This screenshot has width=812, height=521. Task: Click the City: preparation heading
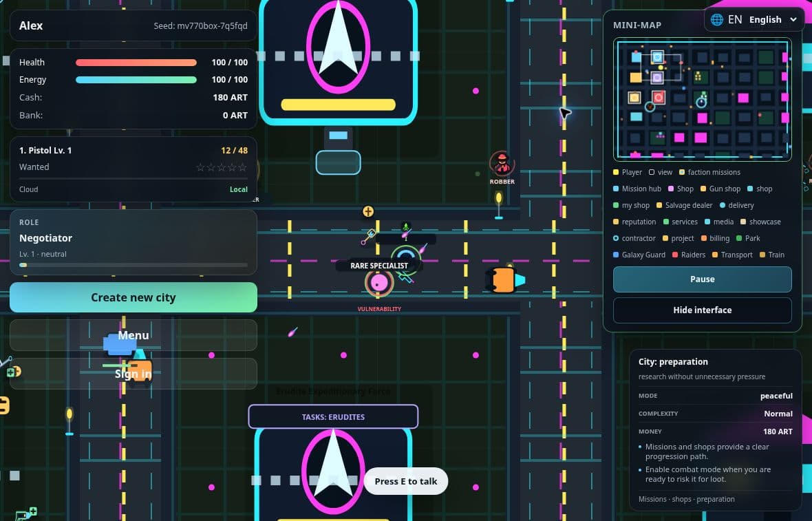(x=673, y=361)
